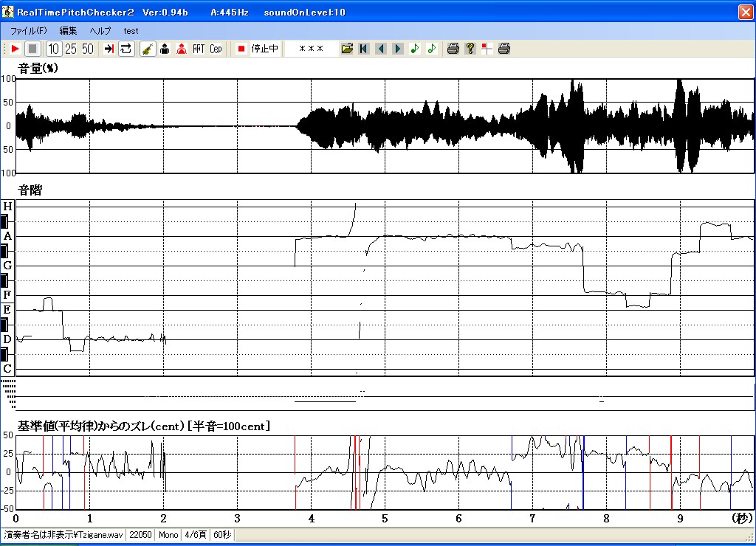Start playback with the red play button
Viewport: 756px width, 546px height.
(15, 49)
